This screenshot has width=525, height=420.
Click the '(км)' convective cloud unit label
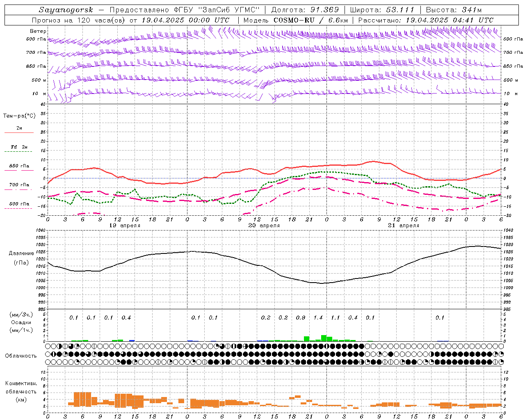tap(22, 399)
